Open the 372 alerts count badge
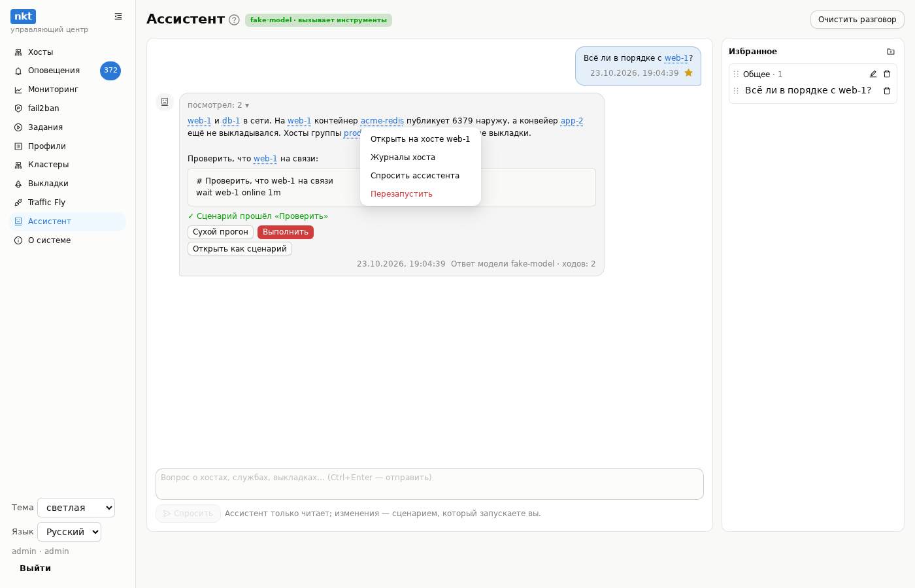The image size is (915, 588). click(x=110, y=71)
